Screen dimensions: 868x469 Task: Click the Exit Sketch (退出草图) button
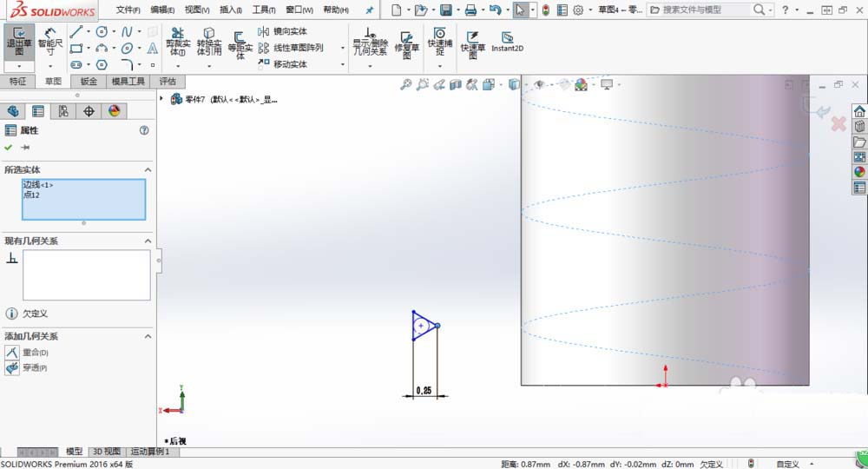(x=19, y=43)
